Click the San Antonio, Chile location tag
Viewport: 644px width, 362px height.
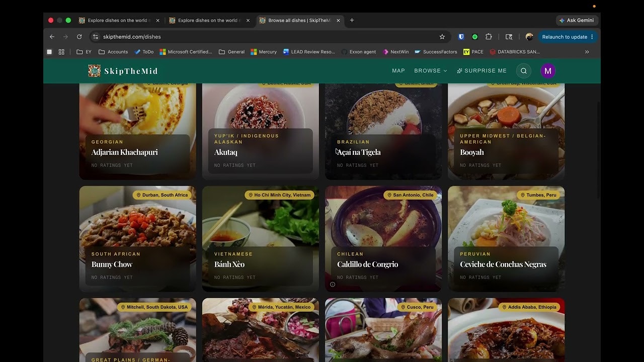[x=410, y=195]
